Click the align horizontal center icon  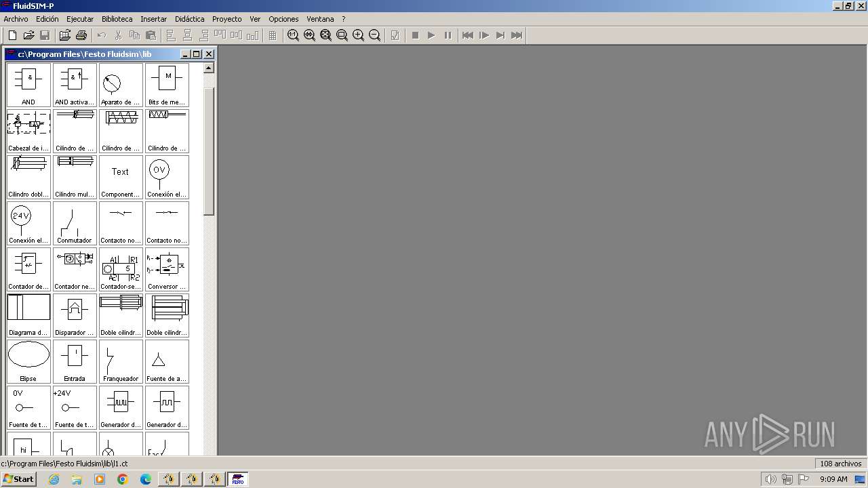tap(187, 35)
